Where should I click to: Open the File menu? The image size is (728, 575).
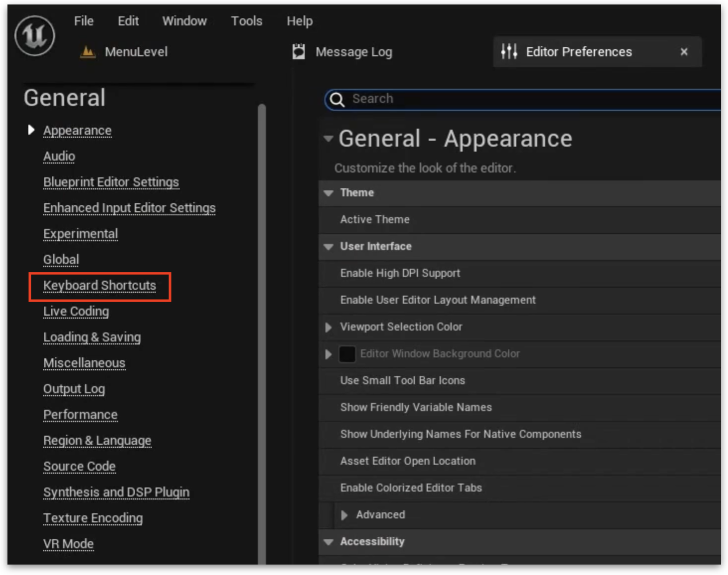tap(84, 21)
